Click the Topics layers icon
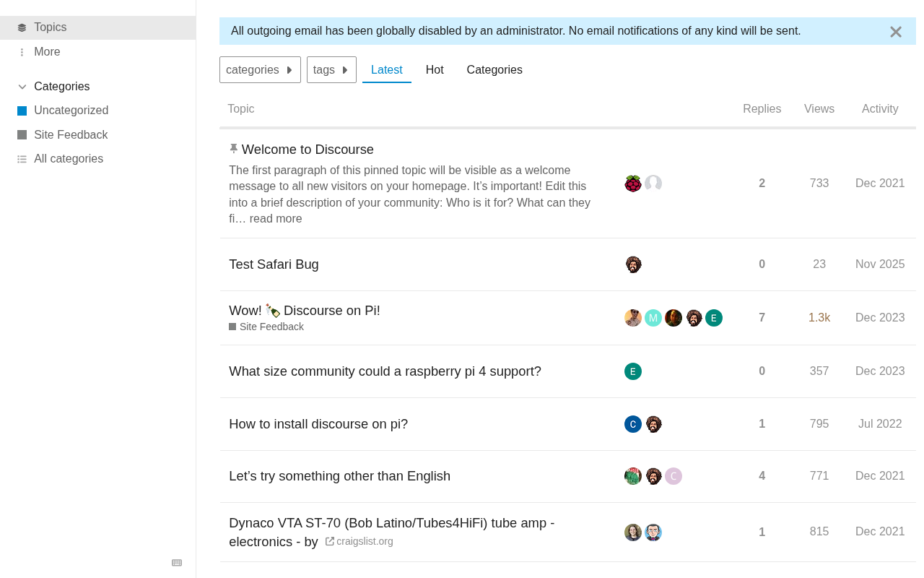Viewport: 924px width, 578px height. pyautogui.click(x=22, y=27)
